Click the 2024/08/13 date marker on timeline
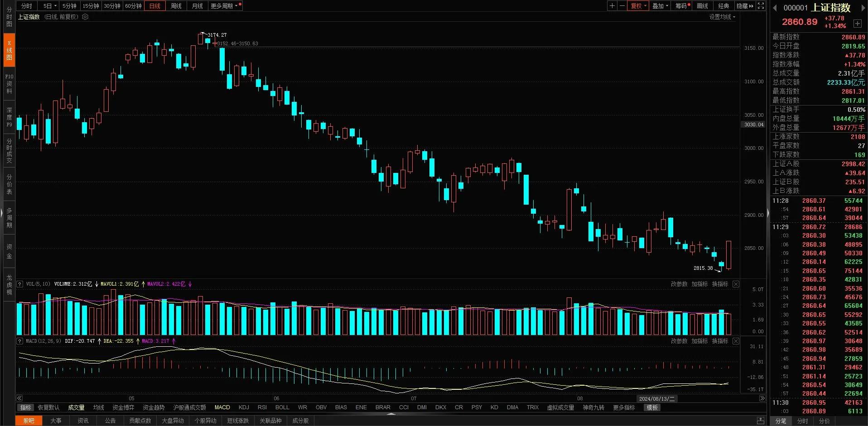The width and height of the screenshot is (868, 426). 656,399
